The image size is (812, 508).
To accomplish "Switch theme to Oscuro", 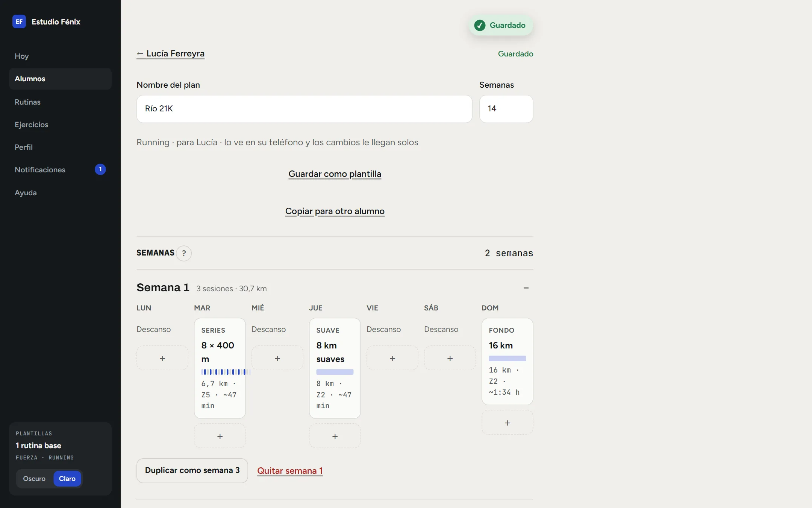I will 34,478.
